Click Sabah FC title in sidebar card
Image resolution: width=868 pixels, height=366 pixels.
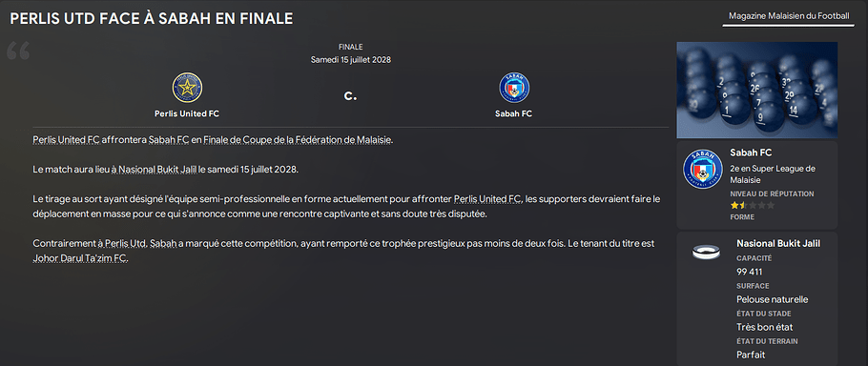(x=751, y=152)
